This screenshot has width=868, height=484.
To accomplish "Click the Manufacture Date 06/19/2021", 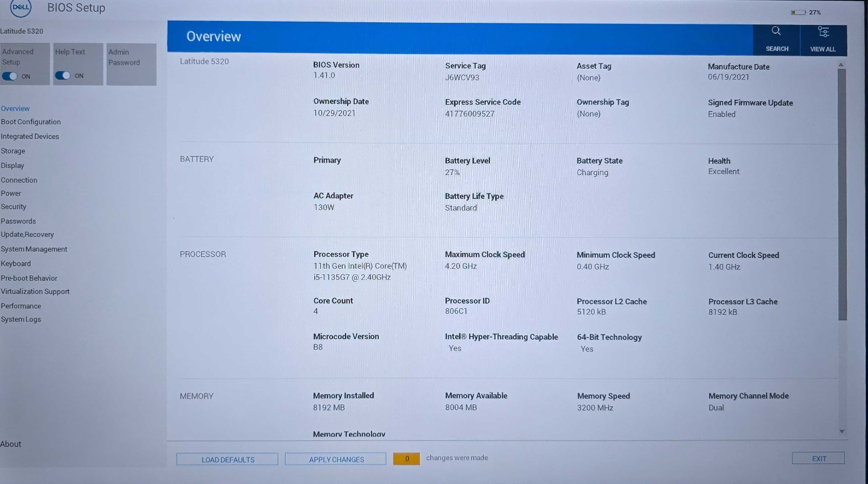I will [729, 77].
